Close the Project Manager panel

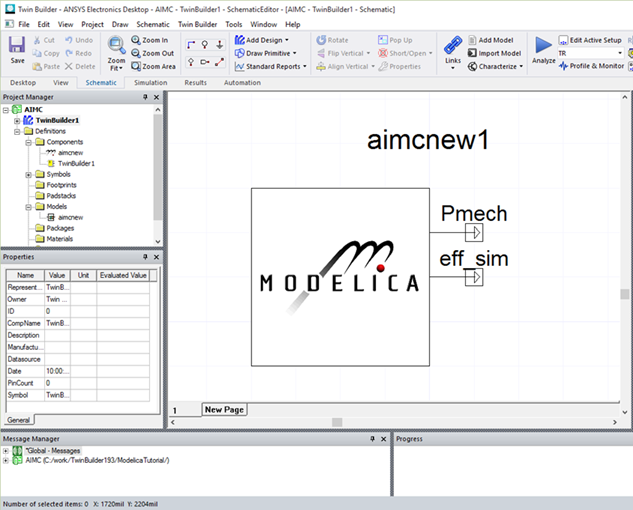tap(157, 97)
